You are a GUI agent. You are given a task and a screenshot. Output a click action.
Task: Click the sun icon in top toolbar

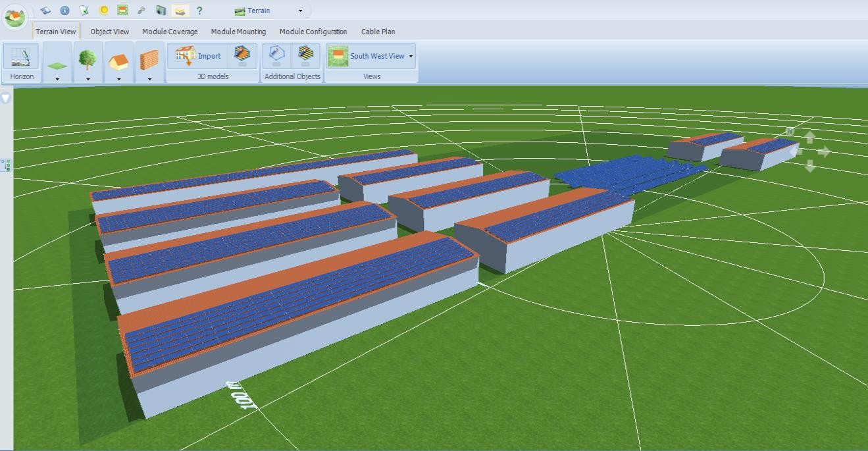tap(103, 11)
